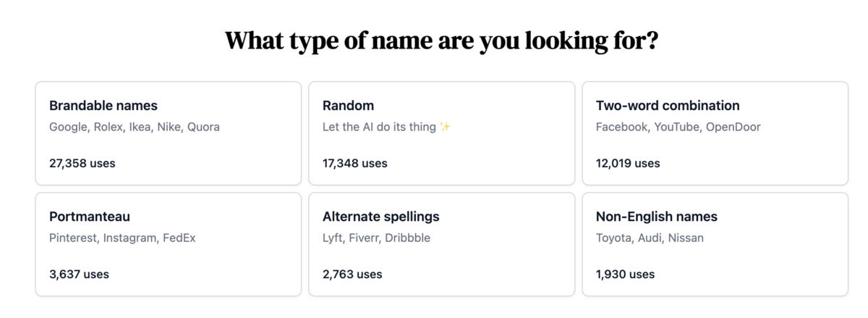Image resolution: width=868 pixels, height=318 pixels.
Task: Click the 3,637 uses count
Action: point(79,274)
